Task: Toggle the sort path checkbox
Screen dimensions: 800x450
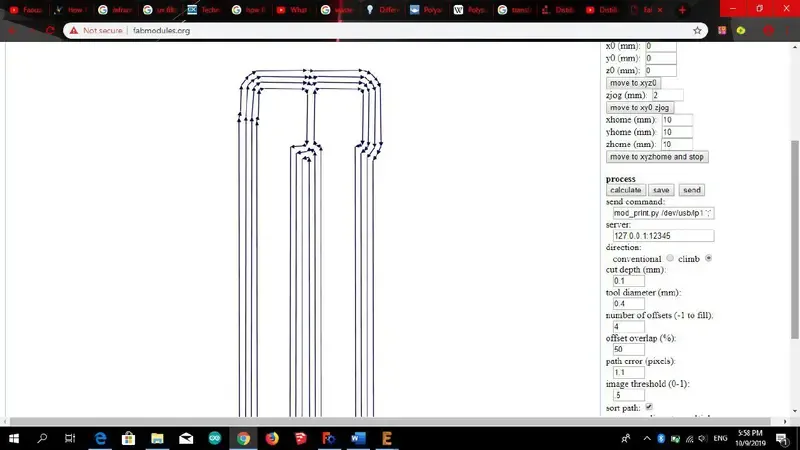Action: point(648,407)
